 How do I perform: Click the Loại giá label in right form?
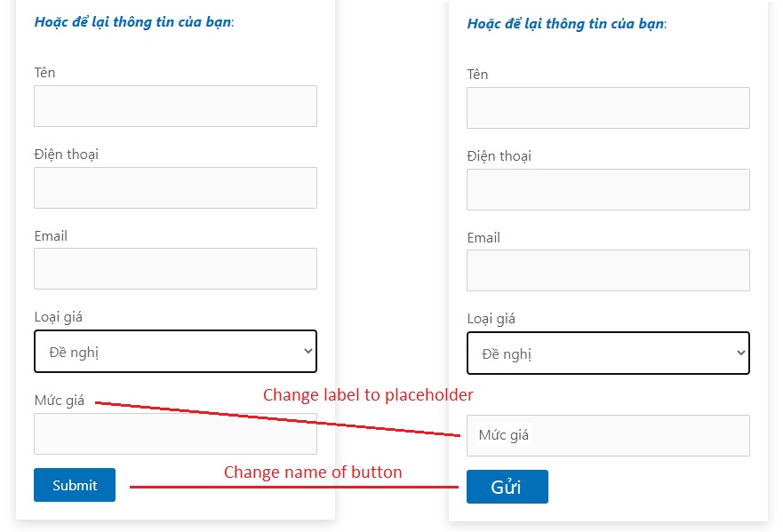coord(491,319)
